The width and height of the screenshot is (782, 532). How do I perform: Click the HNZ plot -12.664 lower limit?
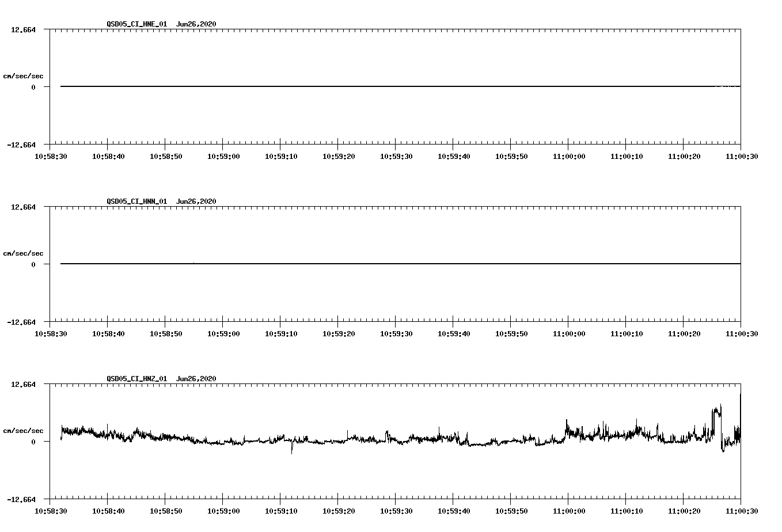tap(21, 499)
